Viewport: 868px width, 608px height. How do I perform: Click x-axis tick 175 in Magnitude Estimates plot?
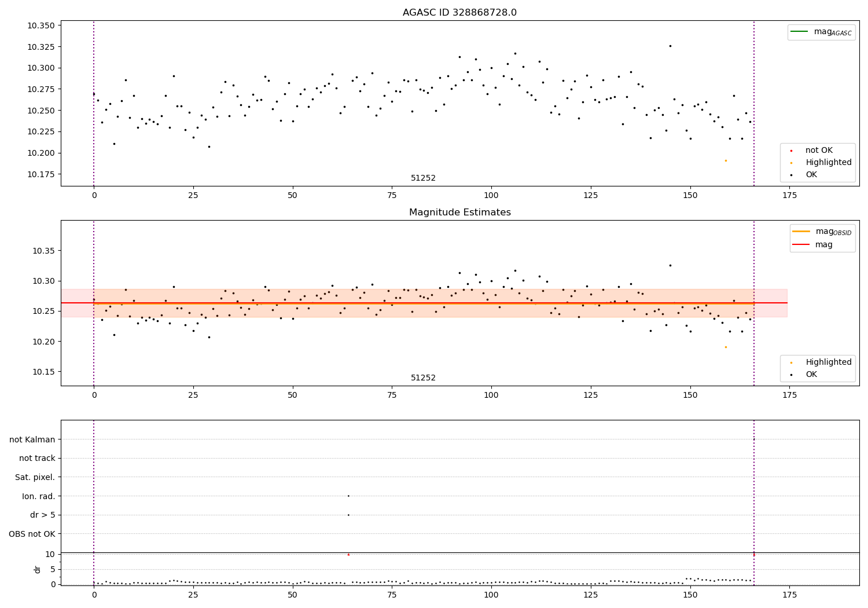coord(789,395)
